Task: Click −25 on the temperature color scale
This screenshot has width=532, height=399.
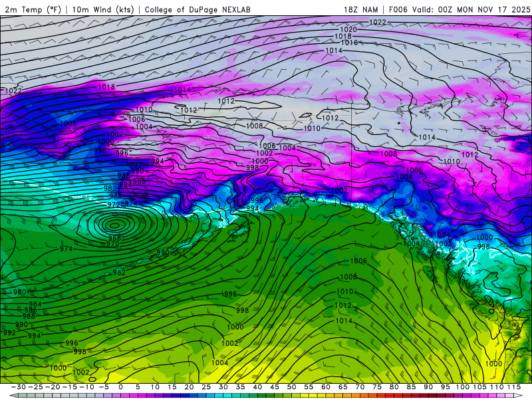Action: pyautogui.click(x=35, y=387)
